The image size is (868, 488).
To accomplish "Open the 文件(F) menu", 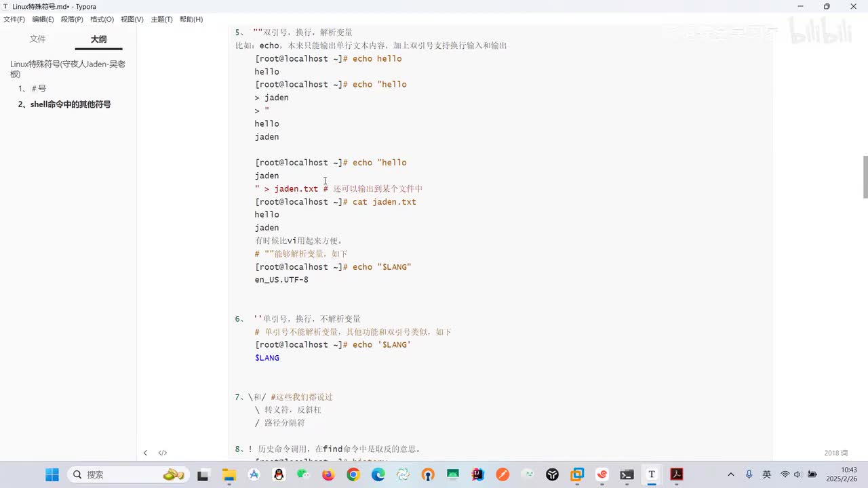I will pos(14,19).
